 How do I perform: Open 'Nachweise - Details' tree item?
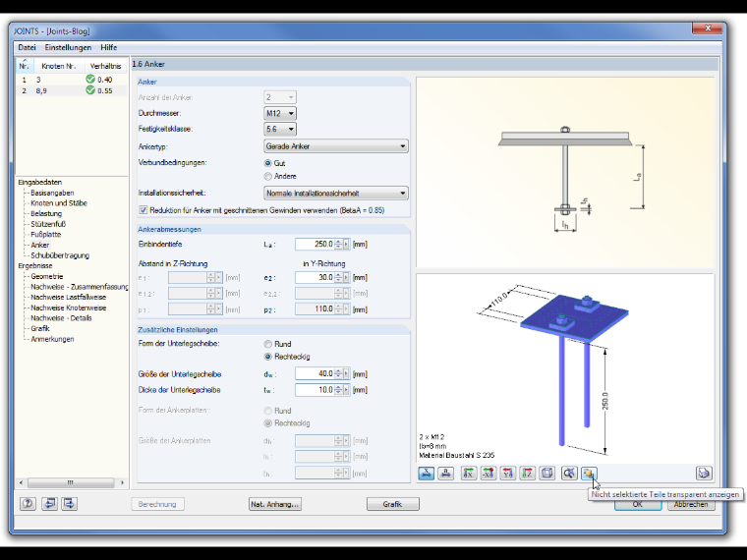tap(62, 318)
